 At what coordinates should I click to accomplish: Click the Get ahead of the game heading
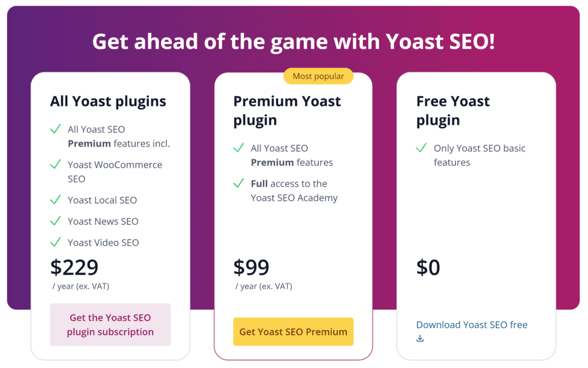coord(294,41)
